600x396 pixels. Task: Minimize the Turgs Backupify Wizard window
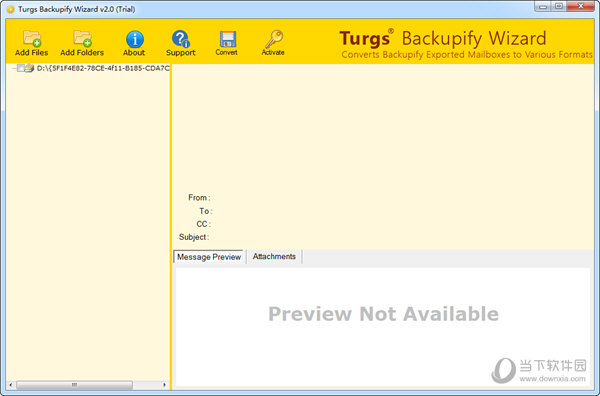click(x=543, y=7)
